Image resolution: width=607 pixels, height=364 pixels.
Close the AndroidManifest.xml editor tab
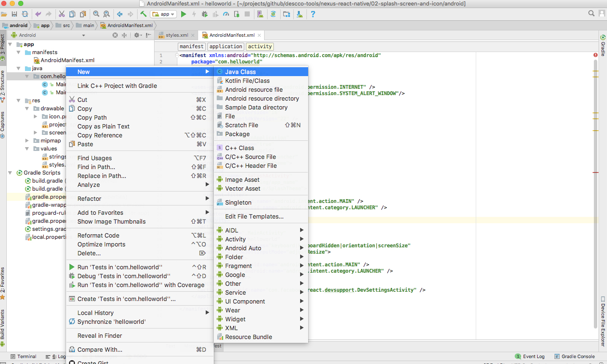tap(259, 35)
